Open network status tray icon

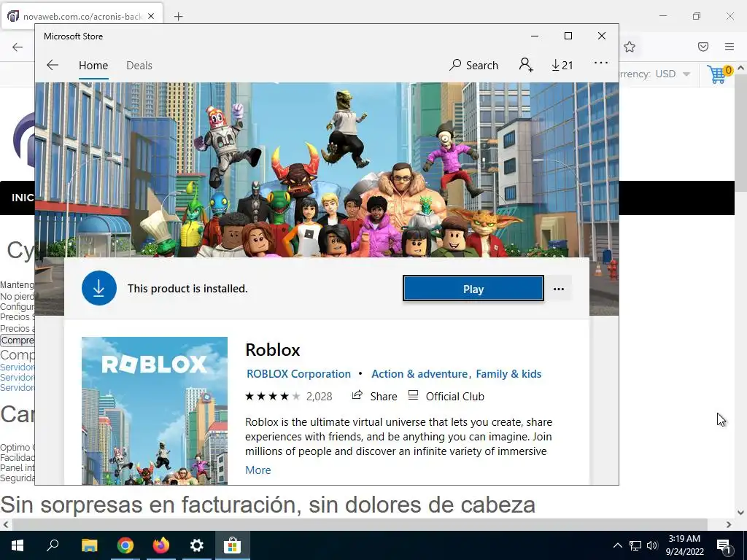635,545
